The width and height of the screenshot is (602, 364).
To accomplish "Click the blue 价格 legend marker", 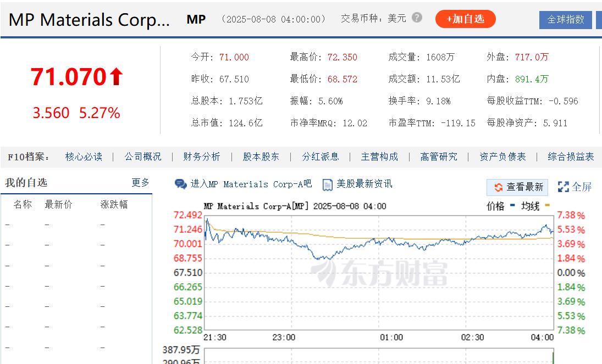I will (x=512, y=205).
